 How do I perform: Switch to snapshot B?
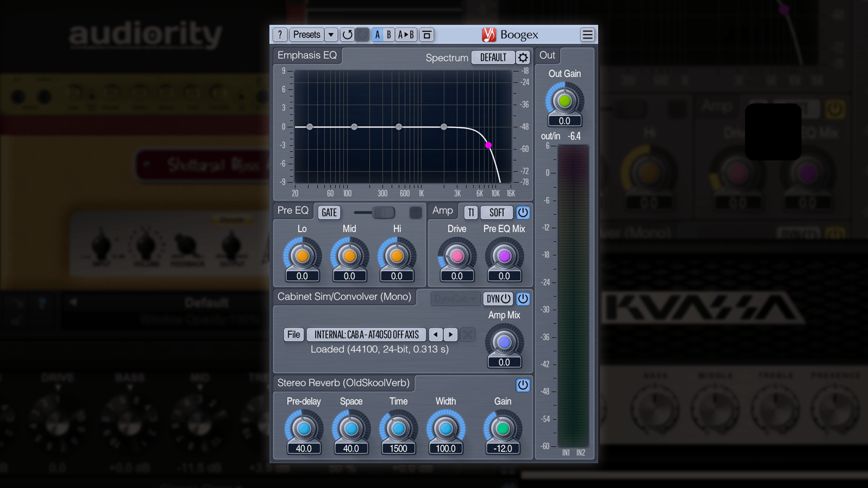pyautogui.click(x=388, y=34)
